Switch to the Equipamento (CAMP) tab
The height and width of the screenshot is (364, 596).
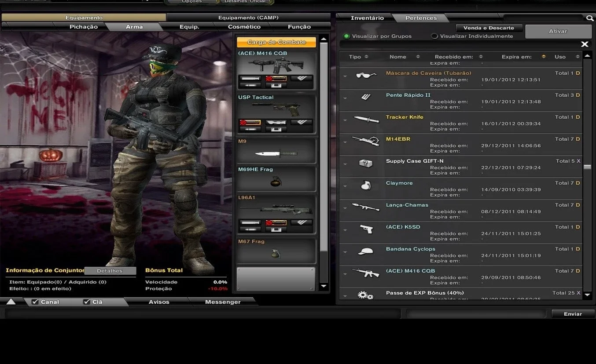point(248,18)
